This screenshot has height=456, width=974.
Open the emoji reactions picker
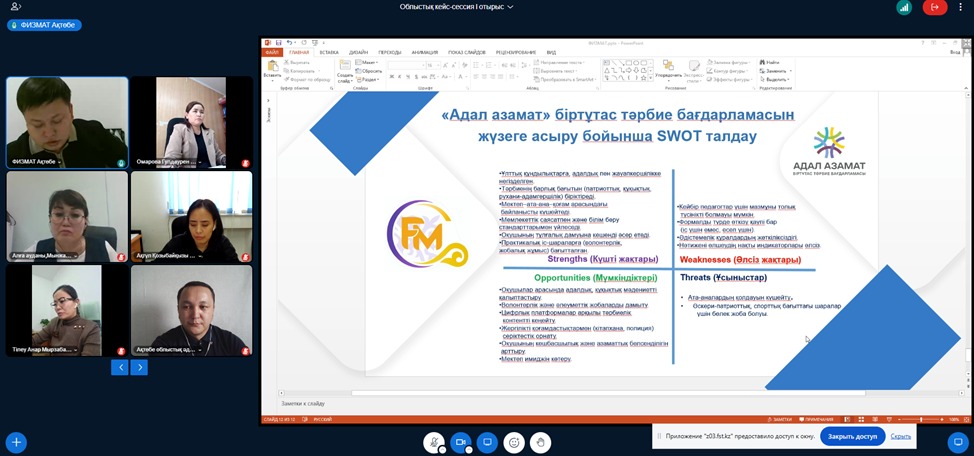514,442
